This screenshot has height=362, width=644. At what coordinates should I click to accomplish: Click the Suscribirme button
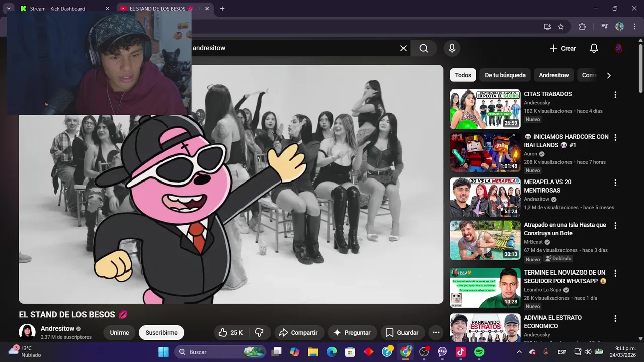pos(162,333)
